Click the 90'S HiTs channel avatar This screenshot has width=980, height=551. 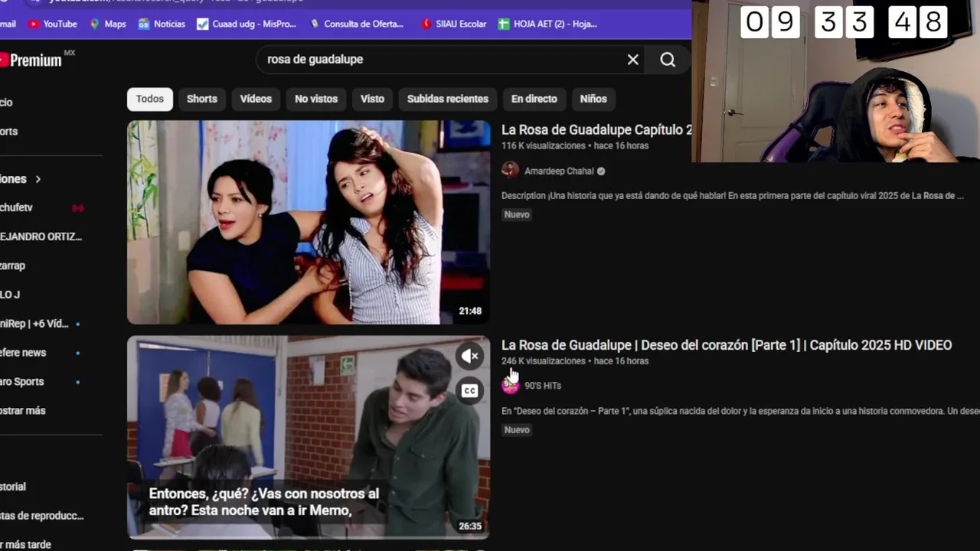[x=510, y=385]
